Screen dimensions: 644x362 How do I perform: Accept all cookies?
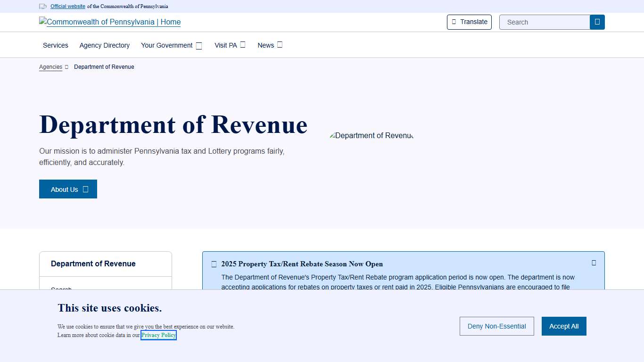point(564,326)
